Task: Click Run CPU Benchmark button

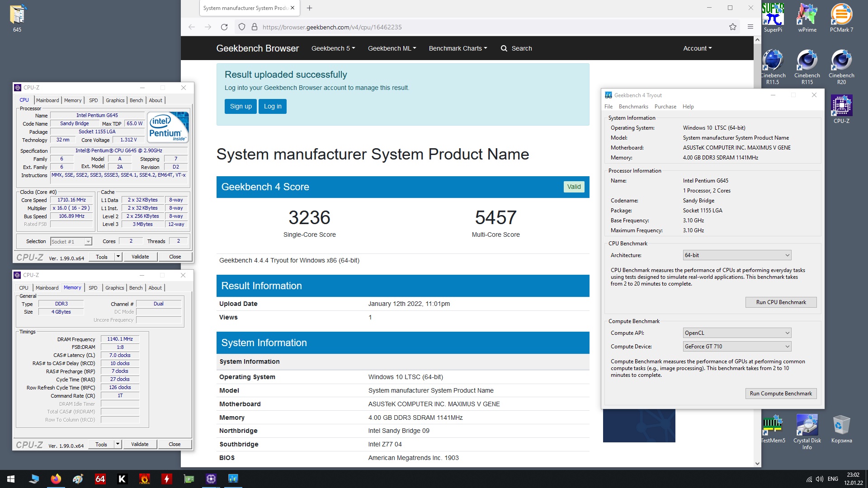Action: (781, 302)
